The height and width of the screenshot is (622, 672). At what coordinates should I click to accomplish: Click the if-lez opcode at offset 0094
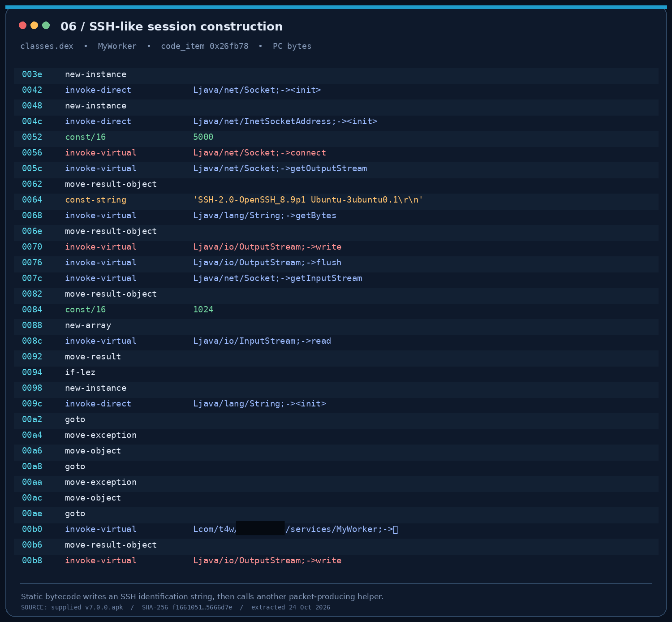pyautogui.click(x=80, y=372)
